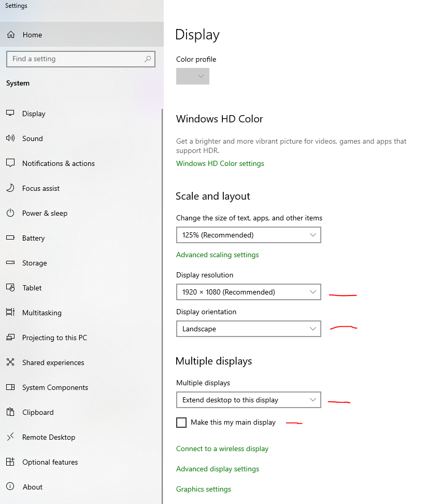Screen dimensions: 441x504
Task: Click the Graphics settings link
Action: click(x=204, y=489)
